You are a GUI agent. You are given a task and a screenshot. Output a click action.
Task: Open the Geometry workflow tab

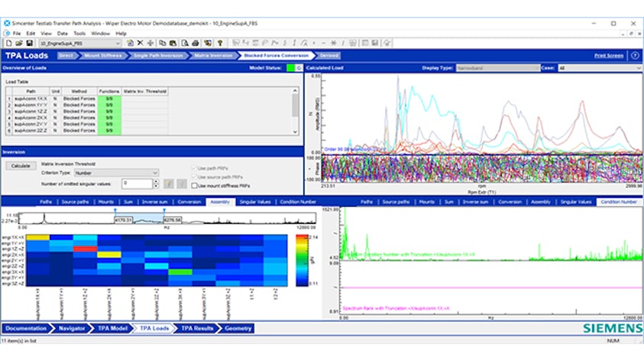point(238,328)
